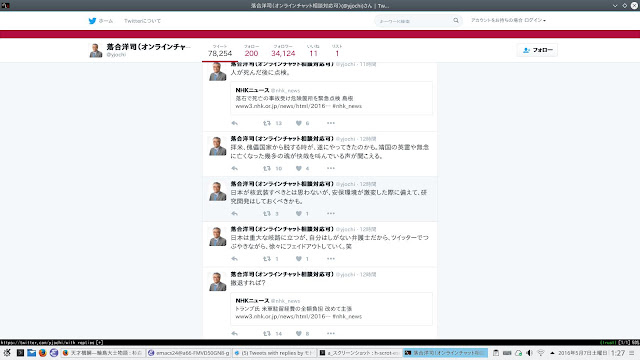Like the フェイドアウト tweet
Viewport: 640px width, 360px height.
point(299,259)
